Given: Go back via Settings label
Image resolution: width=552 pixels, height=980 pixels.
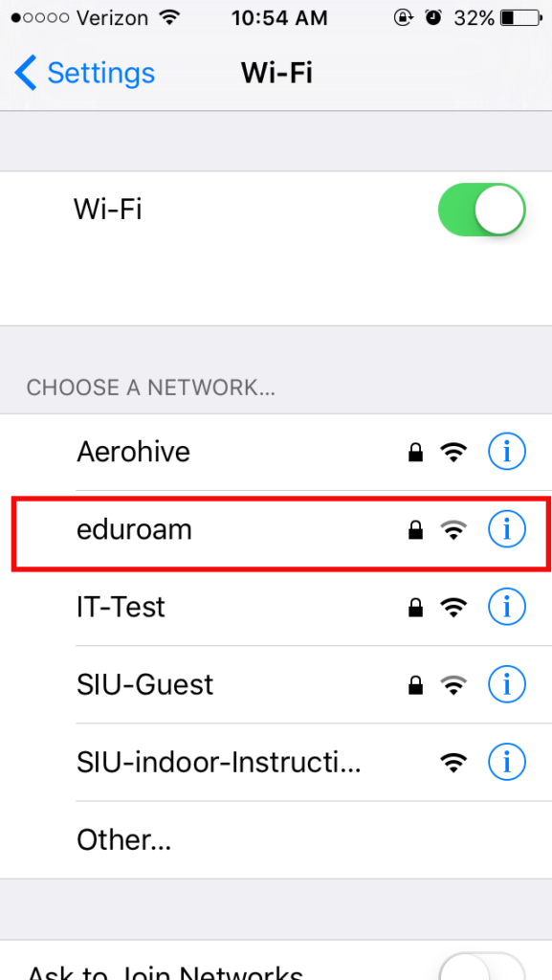Looking at the screenshot, I should point(101,73).
